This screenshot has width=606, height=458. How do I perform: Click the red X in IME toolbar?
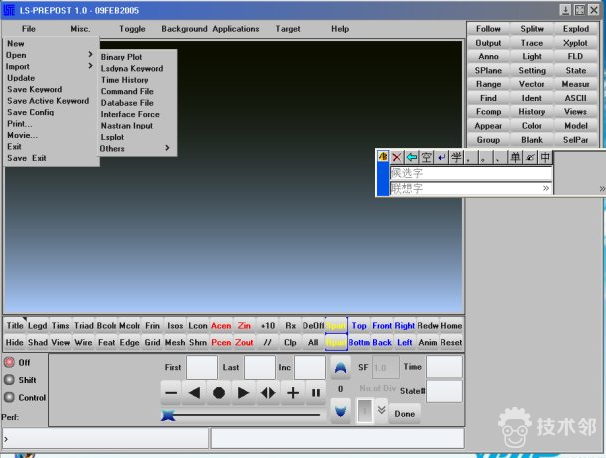pos(397,157)
